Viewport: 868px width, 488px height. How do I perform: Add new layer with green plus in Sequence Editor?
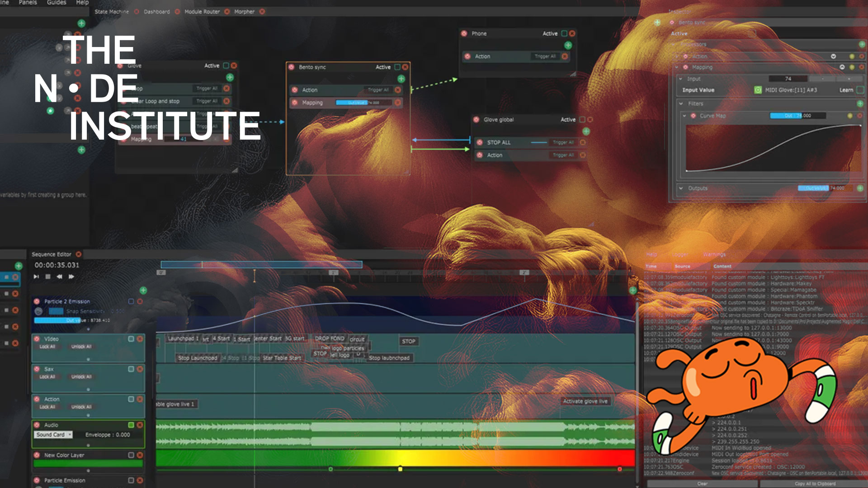(143, 290)
